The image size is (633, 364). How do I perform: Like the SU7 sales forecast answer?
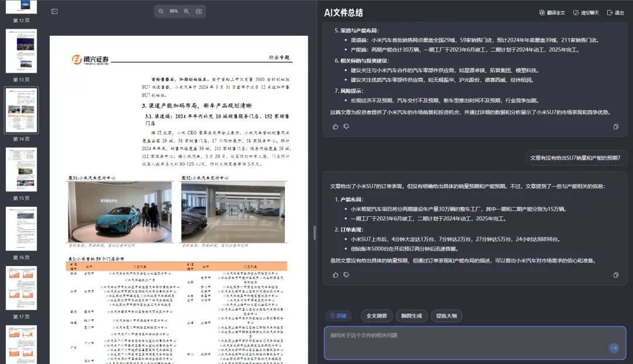click(335, 275)
